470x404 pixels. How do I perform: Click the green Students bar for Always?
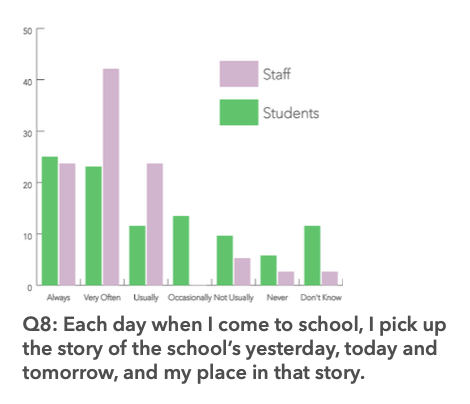point(50,221)
